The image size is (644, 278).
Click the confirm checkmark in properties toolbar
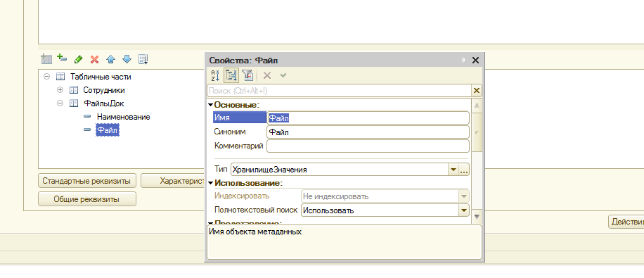[283, 75]
